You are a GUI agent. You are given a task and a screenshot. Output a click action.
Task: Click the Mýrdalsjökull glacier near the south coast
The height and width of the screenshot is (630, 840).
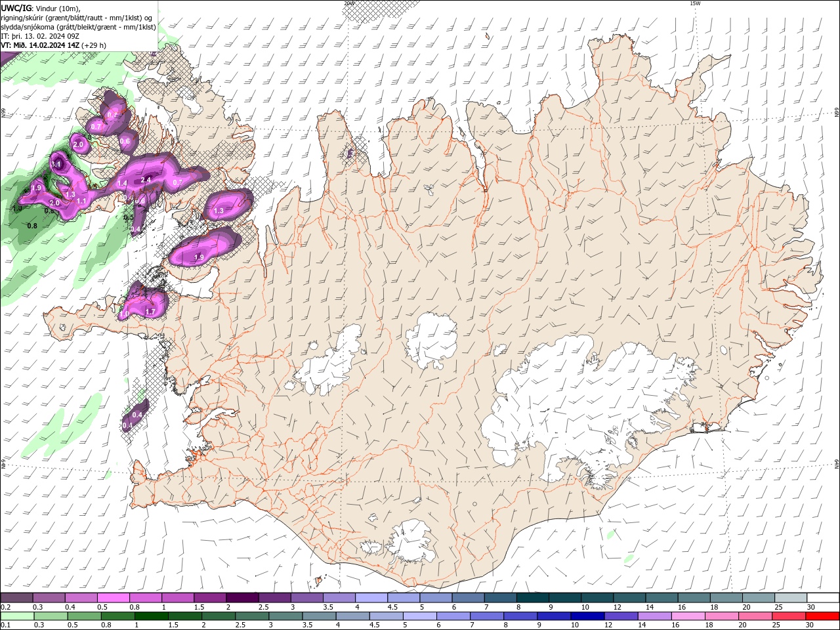[410, 541]
